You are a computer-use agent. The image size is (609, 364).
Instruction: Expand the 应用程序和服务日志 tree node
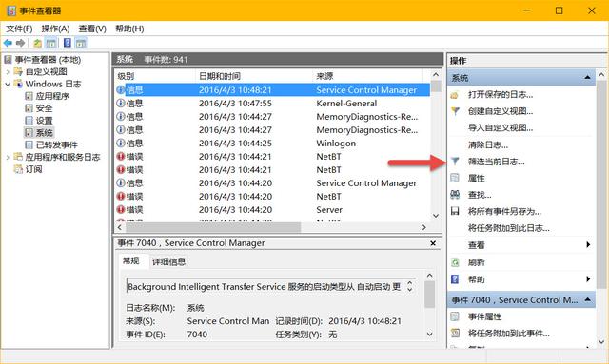8,157
